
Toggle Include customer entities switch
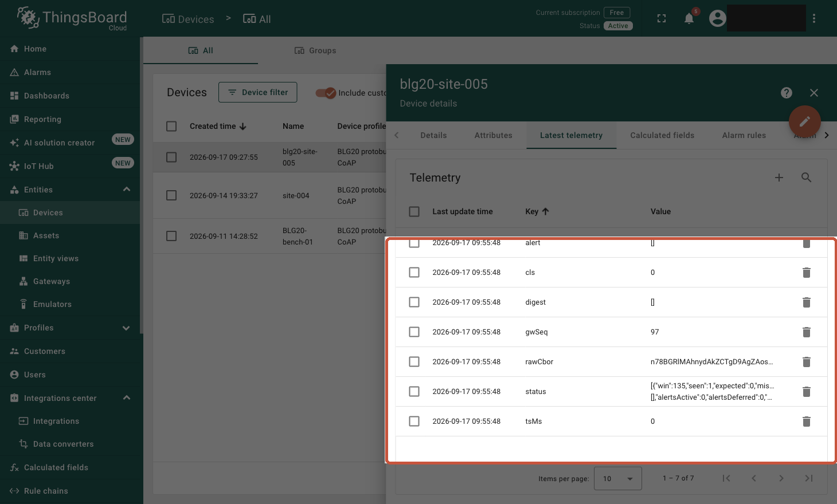tap(326, 93)
